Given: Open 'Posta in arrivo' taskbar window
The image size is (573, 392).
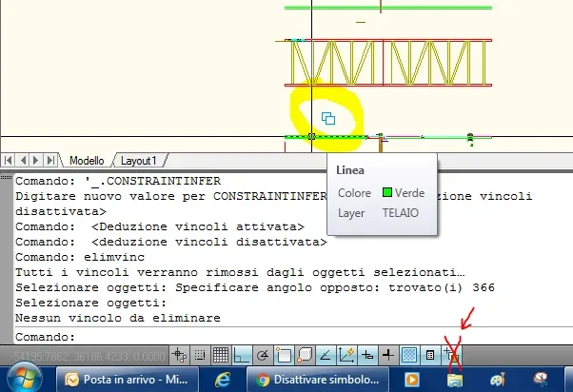Looking at the screenshot, I should [128, 380].
